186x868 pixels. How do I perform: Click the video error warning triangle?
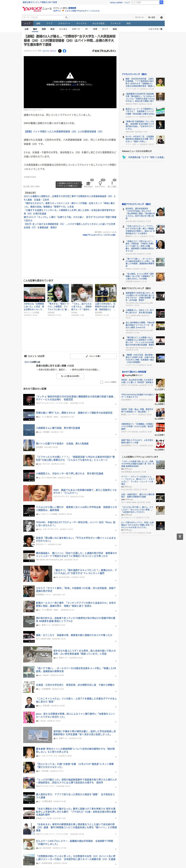[x=70, y=76]
